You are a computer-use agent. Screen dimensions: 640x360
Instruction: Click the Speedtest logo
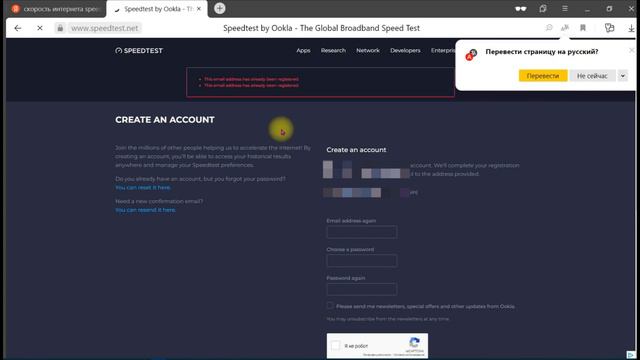(x=139, y=51)
